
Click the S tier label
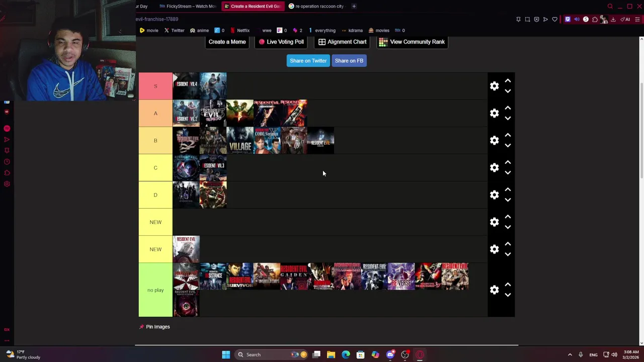click(155, 86)
